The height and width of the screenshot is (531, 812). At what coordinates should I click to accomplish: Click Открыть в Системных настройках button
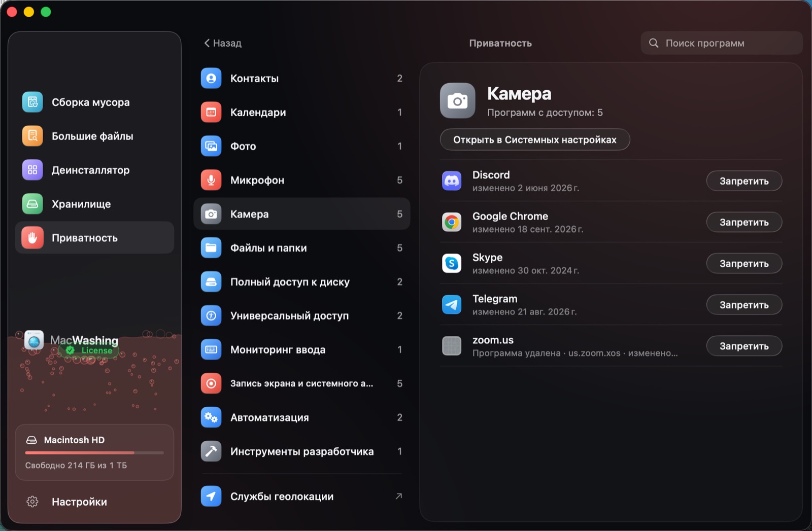tap(535, 139)
